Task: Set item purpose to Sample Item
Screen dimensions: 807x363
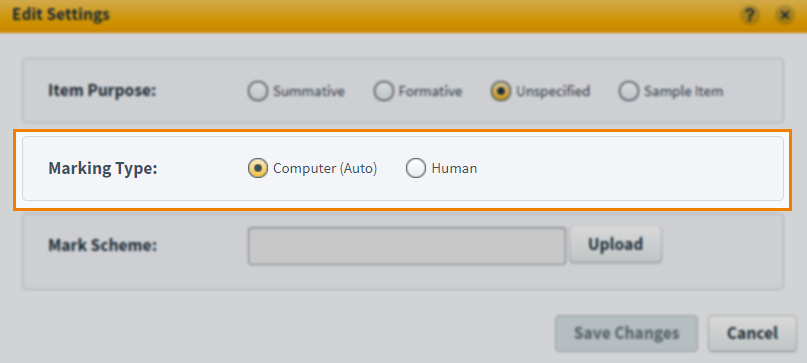Action: (x=628, y=92)
